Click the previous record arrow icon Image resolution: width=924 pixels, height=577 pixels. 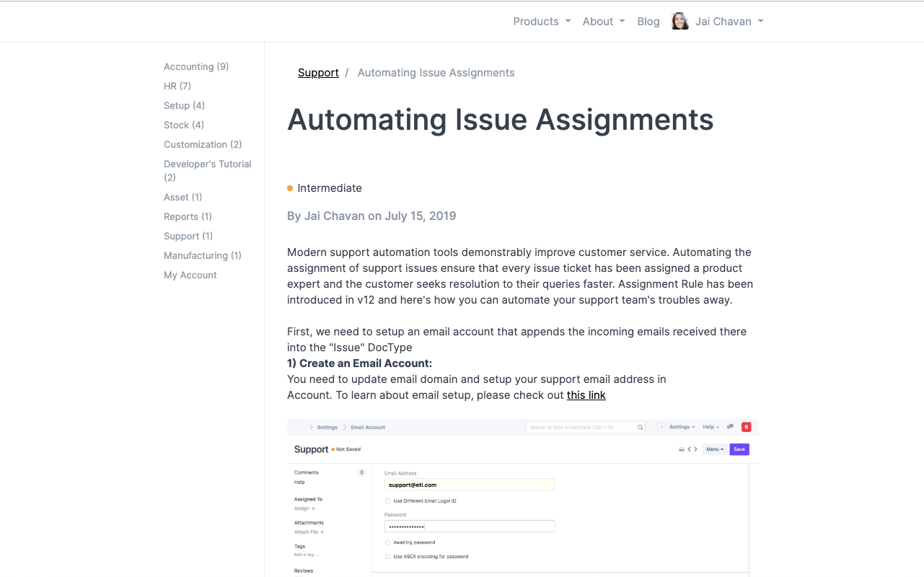pos(690,449)
